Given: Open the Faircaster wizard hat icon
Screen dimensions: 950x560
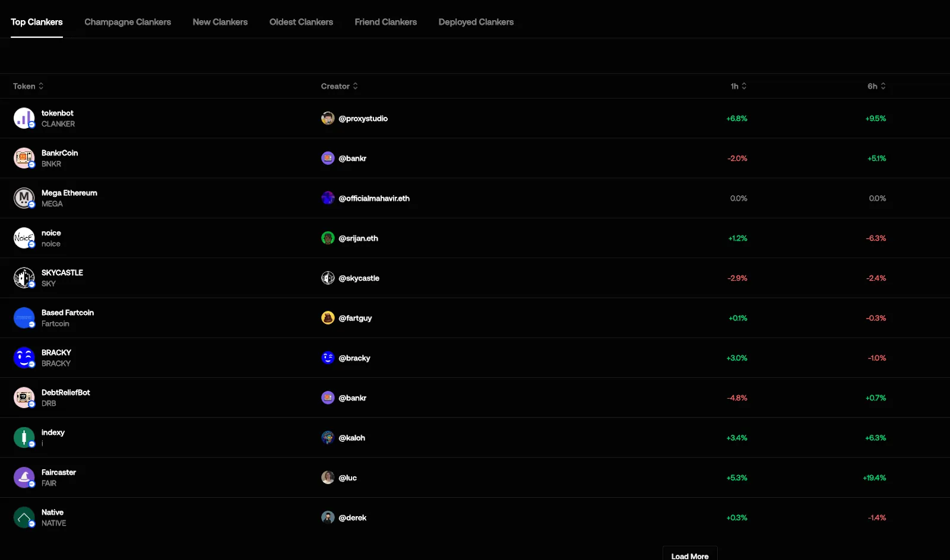Looking at the screenshot, I should [x=24, y=478].
